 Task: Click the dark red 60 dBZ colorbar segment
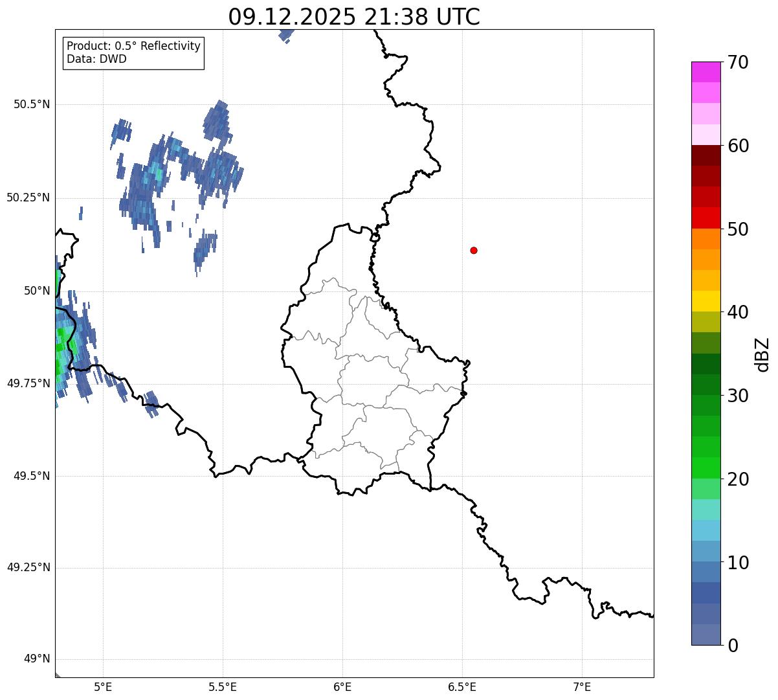pos(706,155)
